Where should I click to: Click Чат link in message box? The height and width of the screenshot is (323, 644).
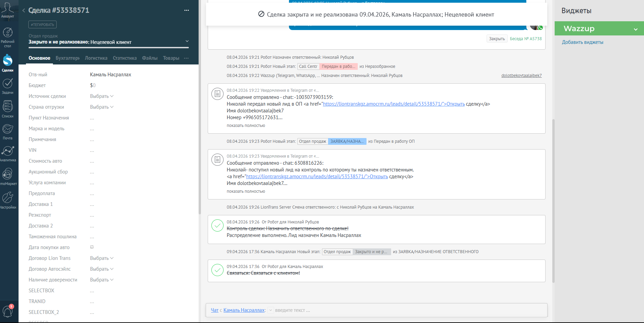[215, 310]
